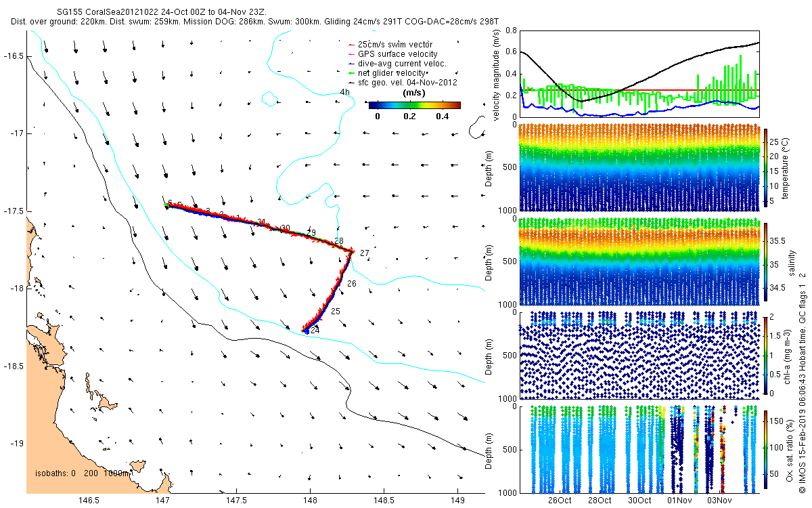Viewport: 812px width, 508px height.
Task: Click the chl-a depth-section plot
Action: [639, 355]
